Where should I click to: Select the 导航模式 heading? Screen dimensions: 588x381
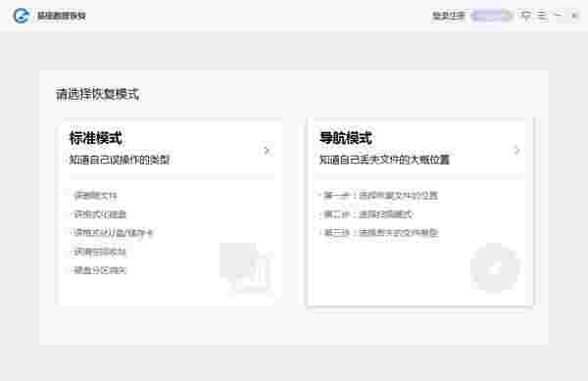click(345, 138)
